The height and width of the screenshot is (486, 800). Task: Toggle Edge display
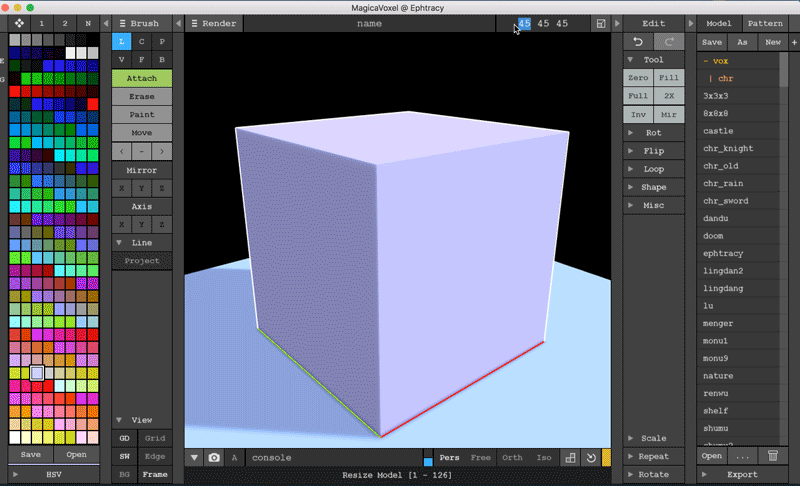155,456
